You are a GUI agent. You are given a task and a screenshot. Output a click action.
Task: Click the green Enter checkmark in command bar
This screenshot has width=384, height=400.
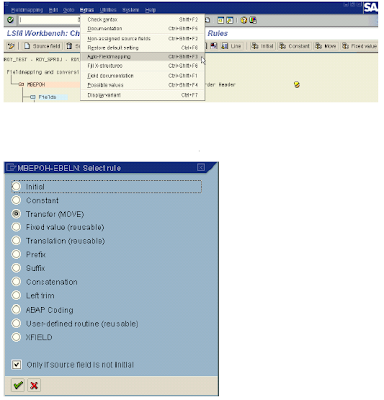point(10,20)
